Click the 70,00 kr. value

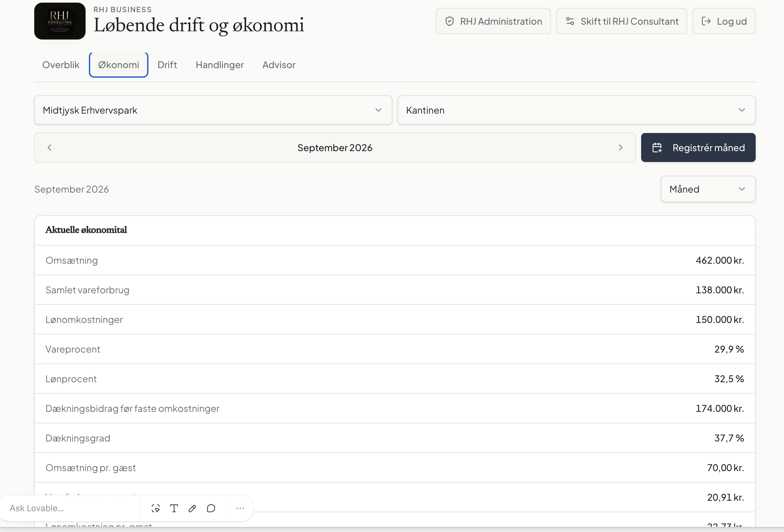725,467
